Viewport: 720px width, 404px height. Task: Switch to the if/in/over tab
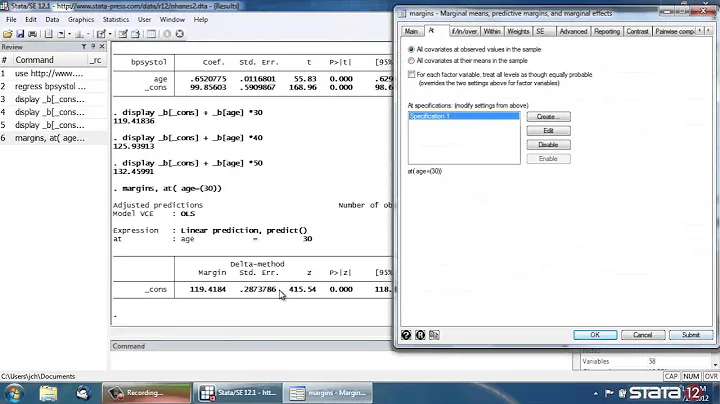(x=464, y=31)
